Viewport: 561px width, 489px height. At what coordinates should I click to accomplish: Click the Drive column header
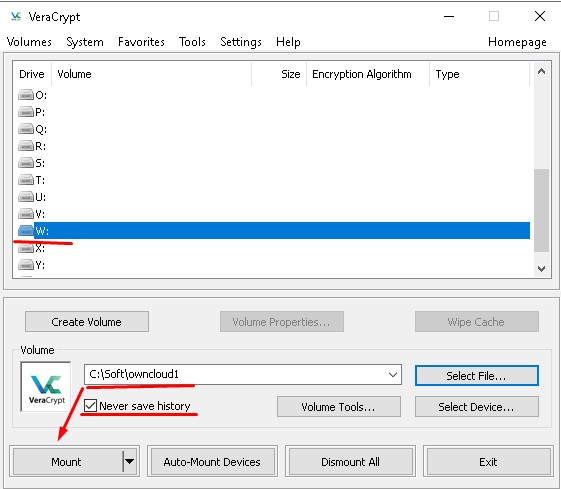[32, 74]
